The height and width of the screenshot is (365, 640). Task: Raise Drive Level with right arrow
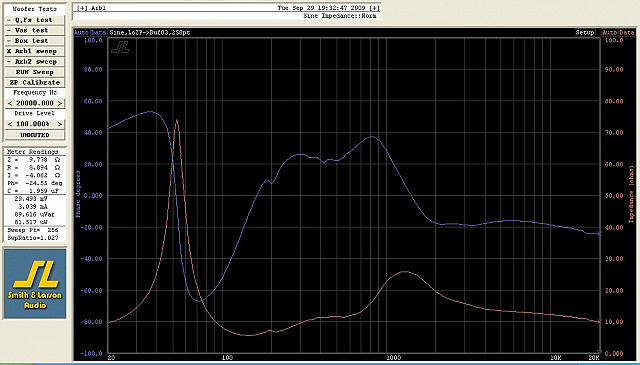[x=60, y=124]
